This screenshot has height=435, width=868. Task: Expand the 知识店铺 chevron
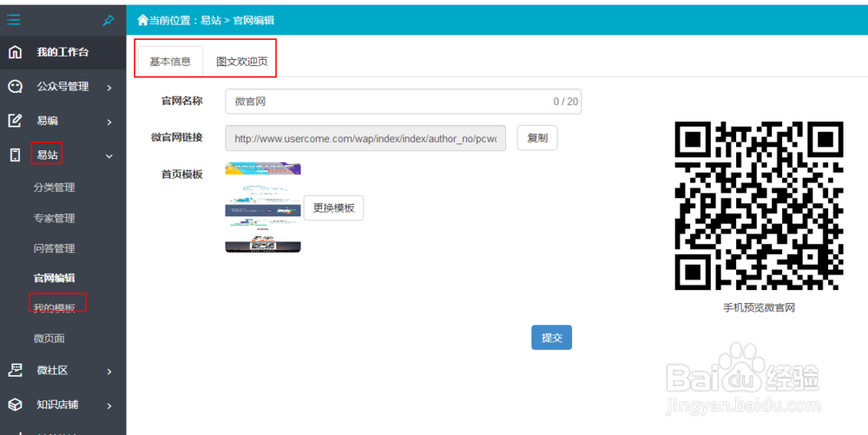point(109,405)
